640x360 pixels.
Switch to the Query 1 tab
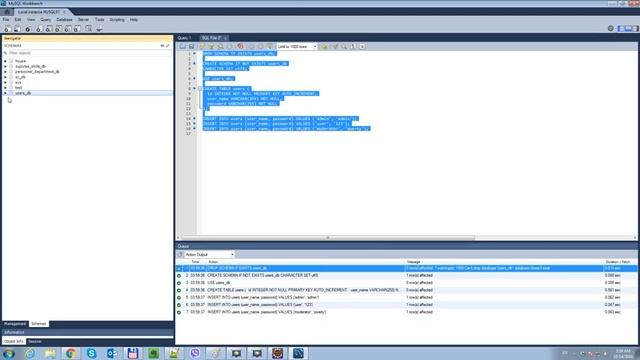click(x=184, y=38)
